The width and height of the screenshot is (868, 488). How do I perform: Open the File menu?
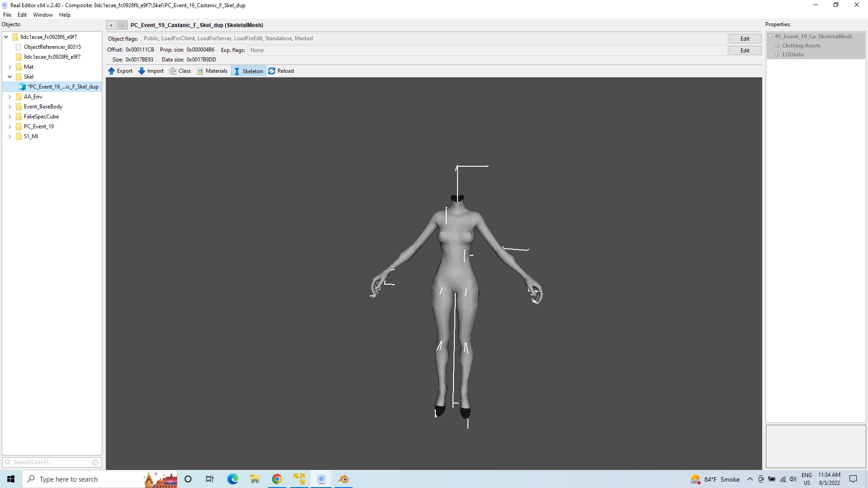point(7,15)
